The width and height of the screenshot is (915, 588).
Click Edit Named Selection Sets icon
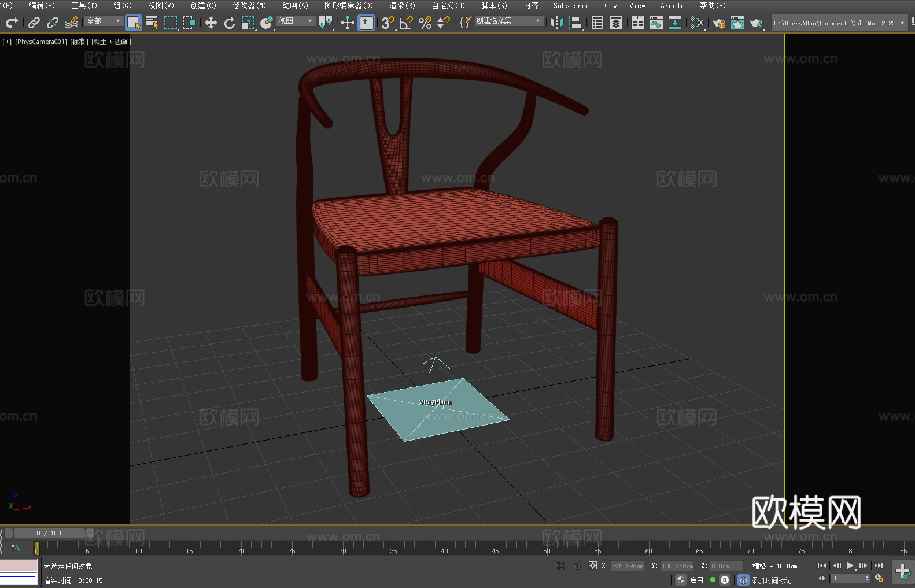[466, 23]
